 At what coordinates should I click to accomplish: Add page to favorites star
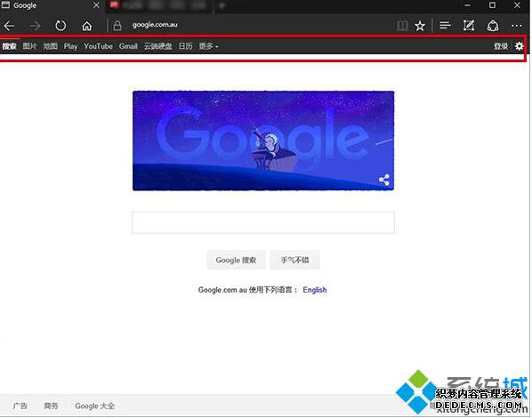tap(420, 26)
